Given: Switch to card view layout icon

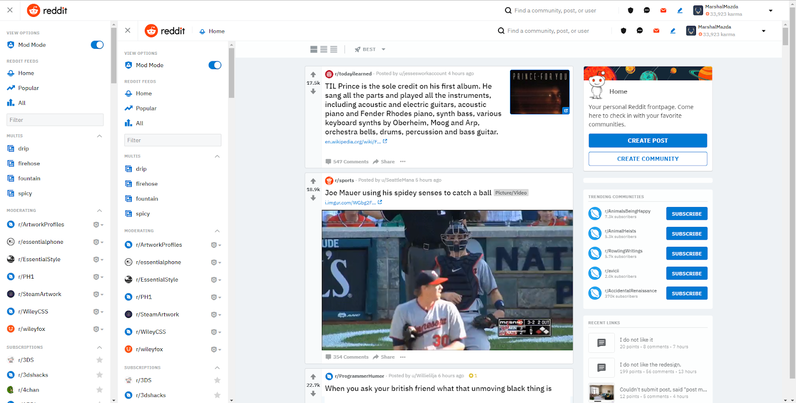Looking at the screenshot, I should (x=314, y=49).
